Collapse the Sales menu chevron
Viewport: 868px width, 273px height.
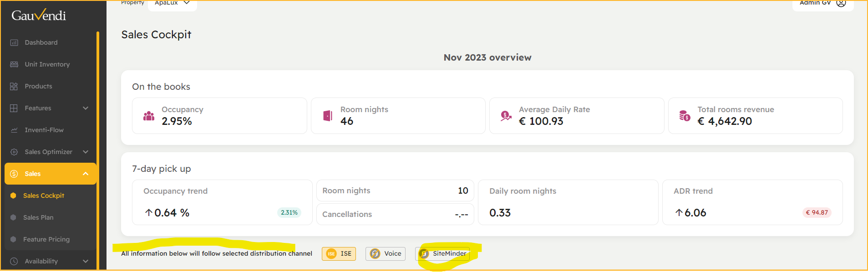(86, 174)
